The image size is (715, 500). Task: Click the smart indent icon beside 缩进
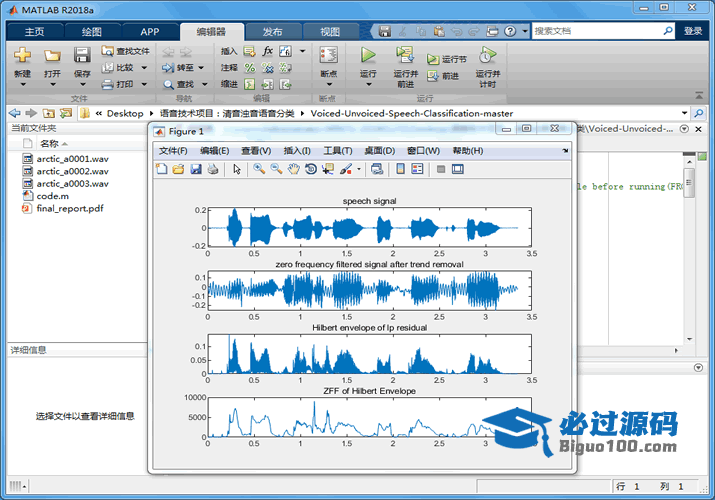(x=249, y=84)
